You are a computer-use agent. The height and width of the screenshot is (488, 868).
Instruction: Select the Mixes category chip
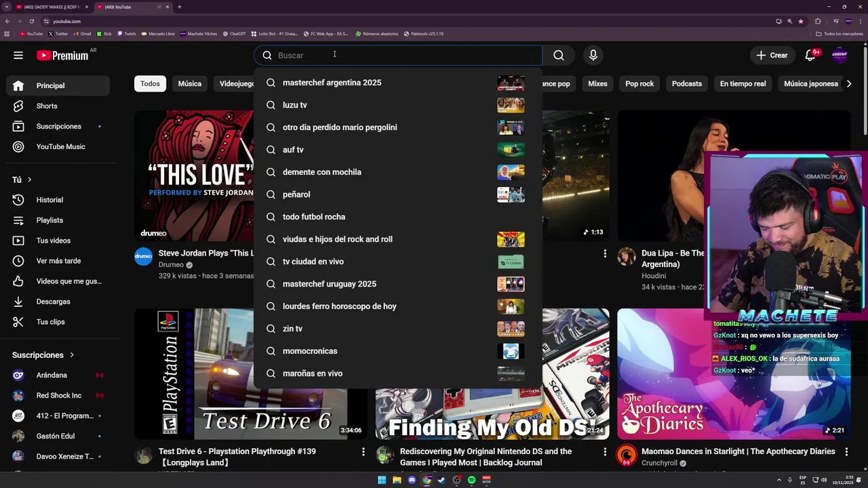(597, 83)
